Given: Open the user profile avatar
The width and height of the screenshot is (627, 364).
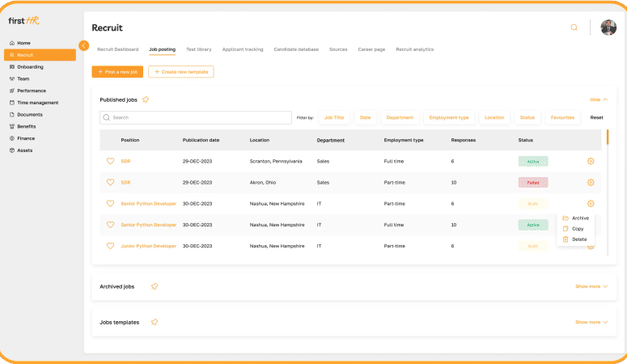Looking at the screenshot, I should [608, 28].
